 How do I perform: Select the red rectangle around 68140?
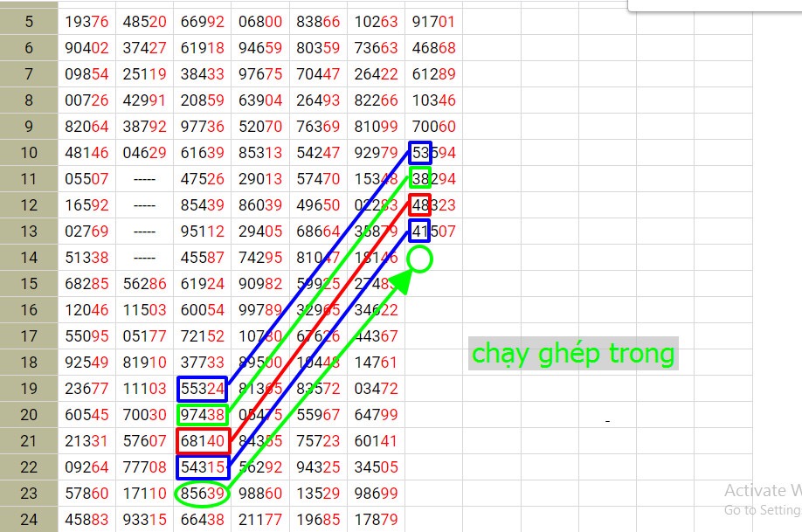[x=202, y=441]
